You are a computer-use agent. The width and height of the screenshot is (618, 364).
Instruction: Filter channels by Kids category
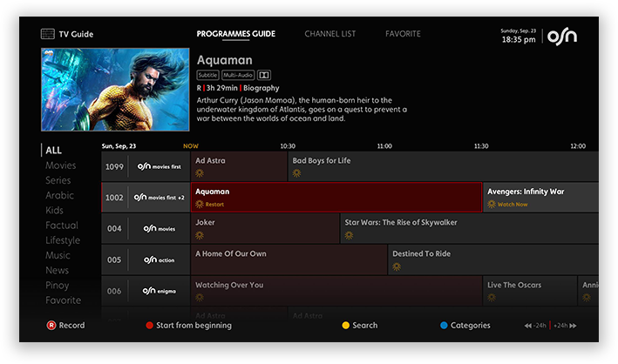coord(54,210)
